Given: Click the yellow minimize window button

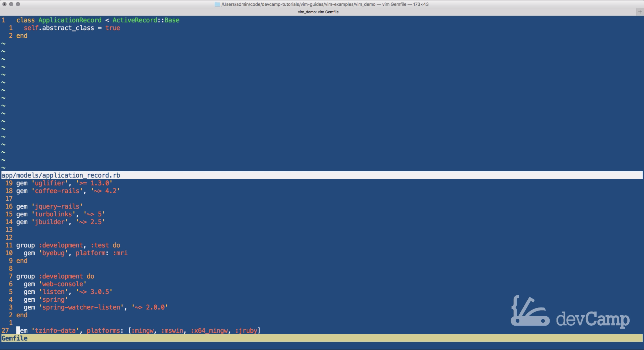Looking at the screenshot, I should [x=11, y=4].
